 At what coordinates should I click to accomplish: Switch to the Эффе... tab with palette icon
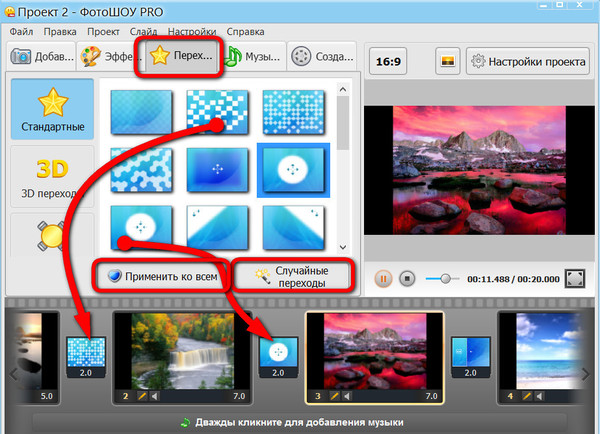point(110,57)
